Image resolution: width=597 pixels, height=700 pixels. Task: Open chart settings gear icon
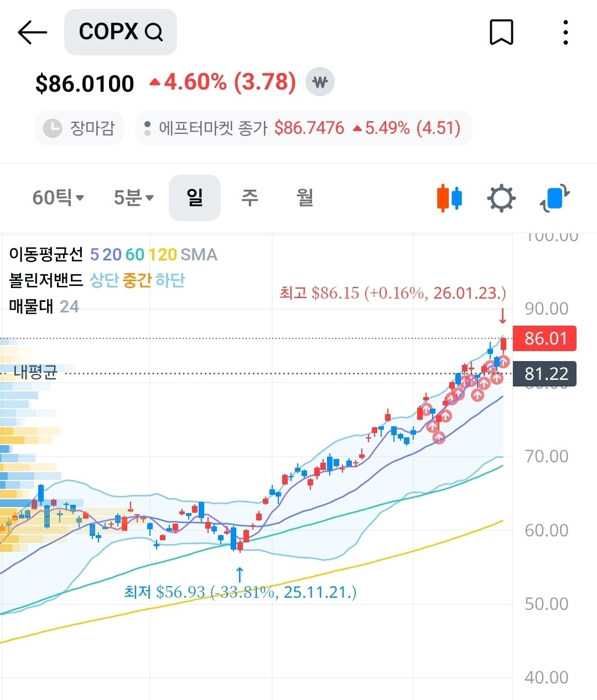pyautogui.click(x=501, y=198)
